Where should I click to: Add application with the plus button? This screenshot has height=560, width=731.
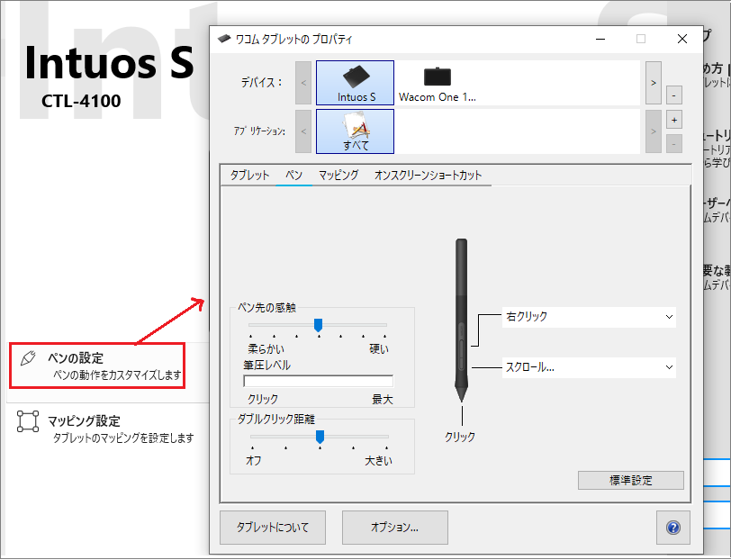[x=673, y=120]
